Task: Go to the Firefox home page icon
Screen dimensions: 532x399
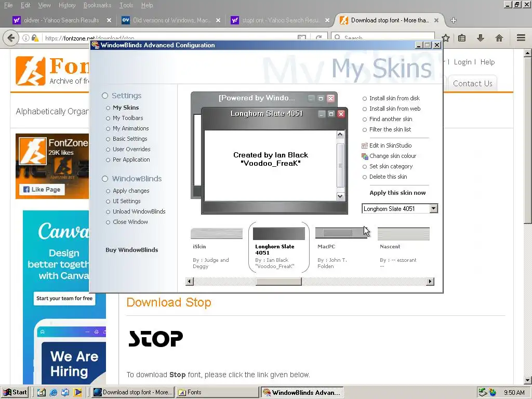Action: point(499,37)
